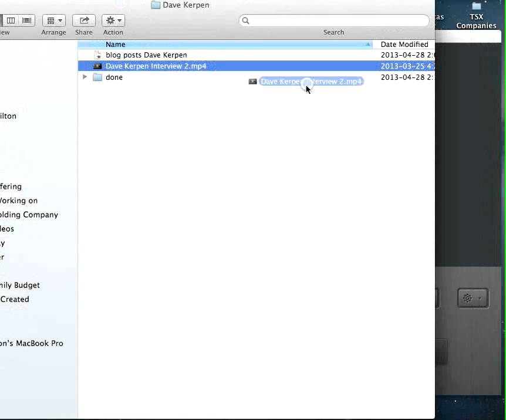The image size is (506, 420).
Task: Toggle sort direction arrow on Name column
Action: [x=367, y=44]
